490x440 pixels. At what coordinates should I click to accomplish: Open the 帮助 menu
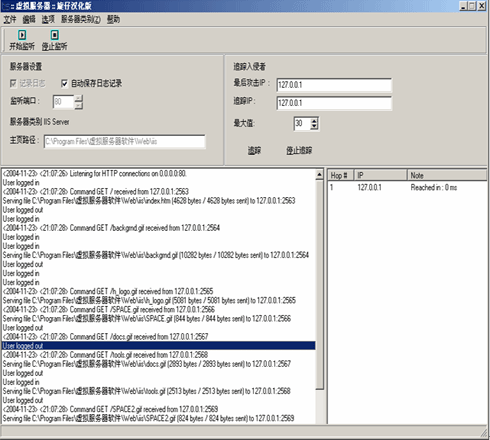tap(113, 19)
